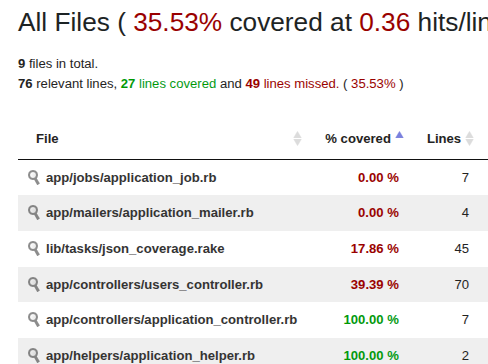Click magnifier icon for application_controller.rb

point(34,319)
